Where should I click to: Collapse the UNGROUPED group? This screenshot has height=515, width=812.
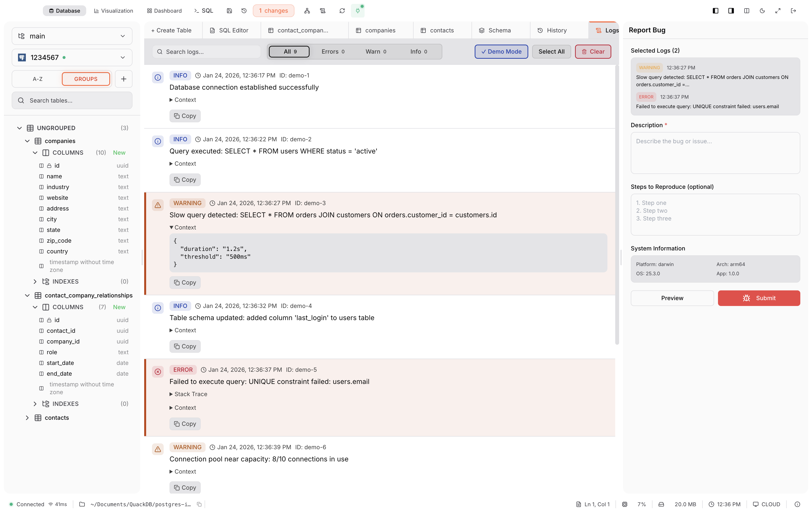(19, 128)
